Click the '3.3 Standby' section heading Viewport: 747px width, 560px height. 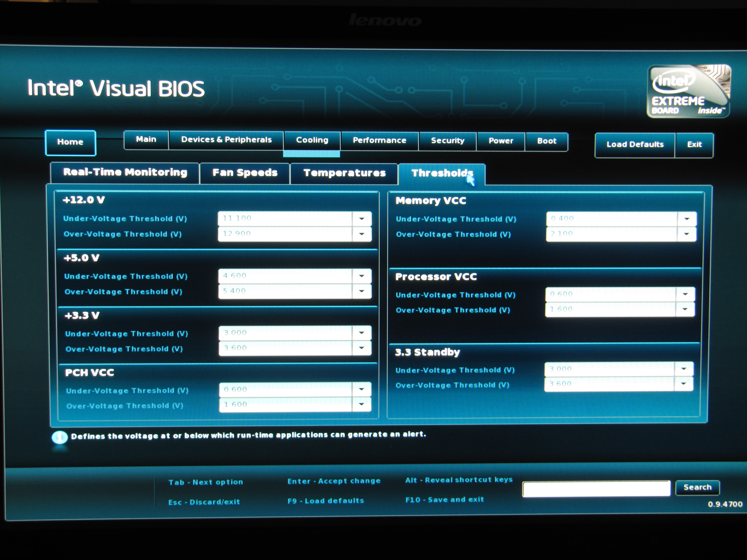pyautogui.click(x=427, y=352)
